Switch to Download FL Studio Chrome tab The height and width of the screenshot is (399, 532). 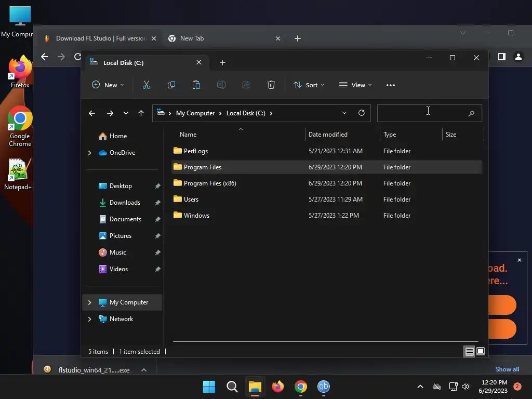click(101, 38)
